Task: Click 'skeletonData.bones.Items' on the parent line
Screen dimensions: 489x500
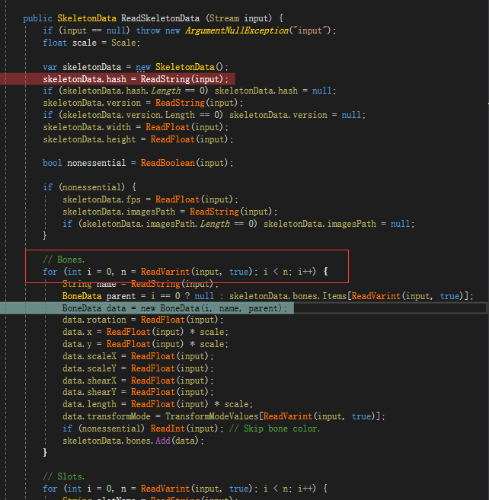Action: click(x=288, y=296)
